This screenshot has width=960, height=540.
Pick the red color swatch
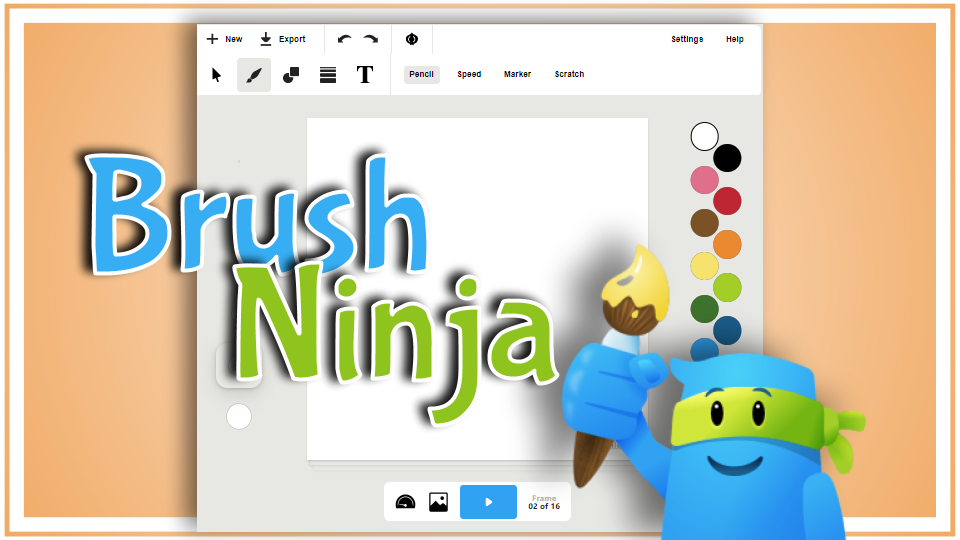pos(727,201)
